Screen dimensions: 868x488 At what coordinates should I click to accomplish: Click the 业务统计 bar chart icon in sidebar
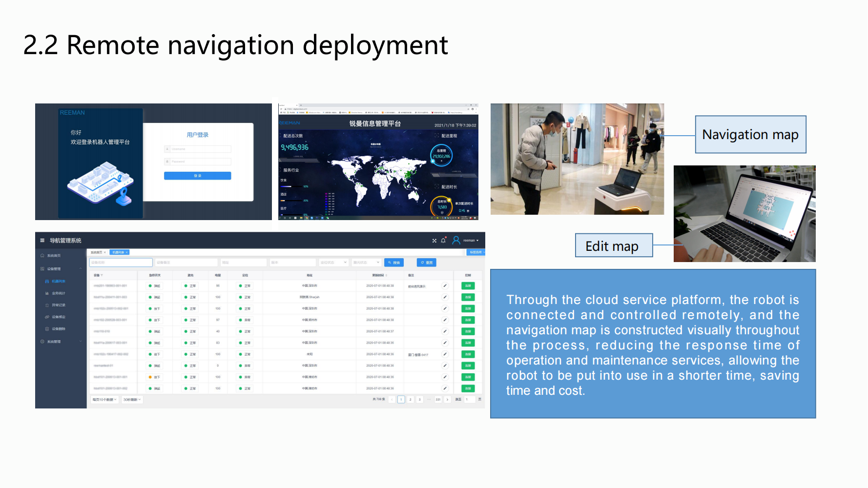pos(47,293)
